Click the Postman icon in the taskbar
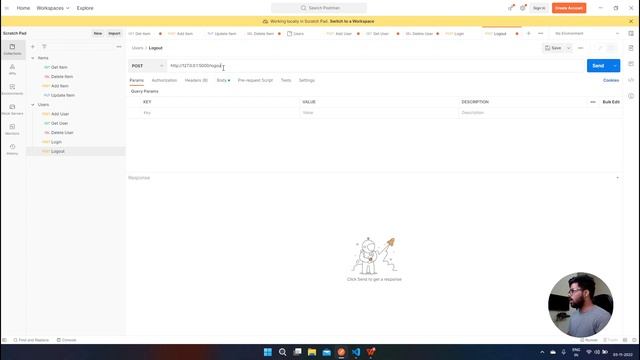The width and height of the screenshot is (640, 360). pos(341,352)
